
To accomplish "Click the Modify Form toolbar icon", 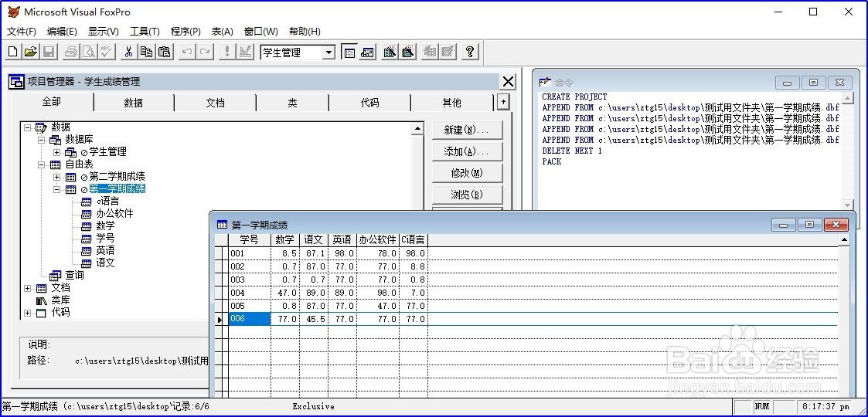I will (x=245, y=52).
